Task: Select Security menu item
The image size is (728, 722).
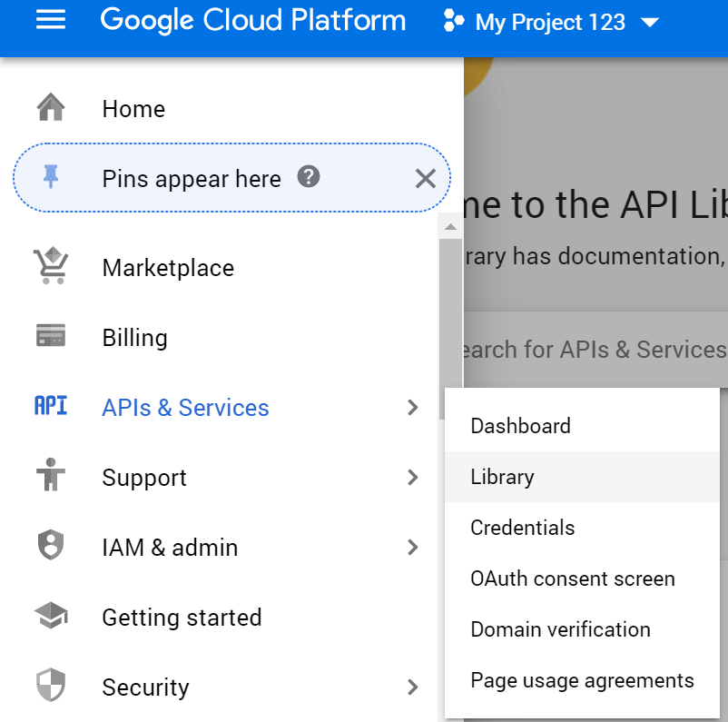Action: (x=146, y=687)
